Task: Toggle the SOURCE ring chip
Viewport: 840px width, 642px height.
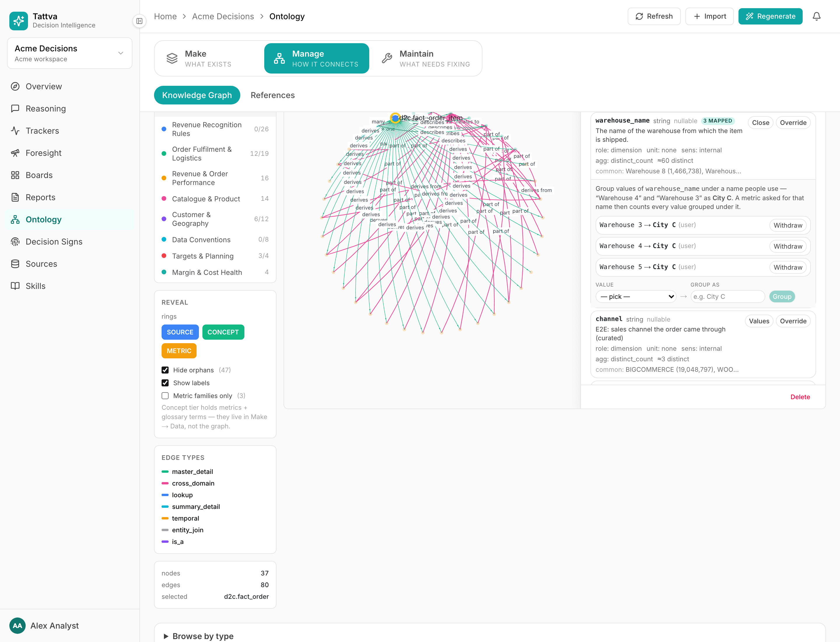Action: (180, 332)
